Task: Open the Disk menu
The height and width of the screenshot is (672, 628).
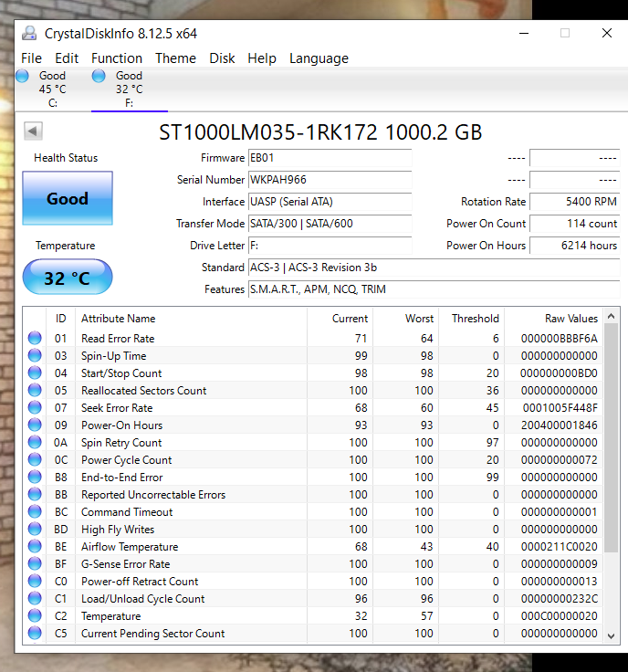Action: (222, 58)
